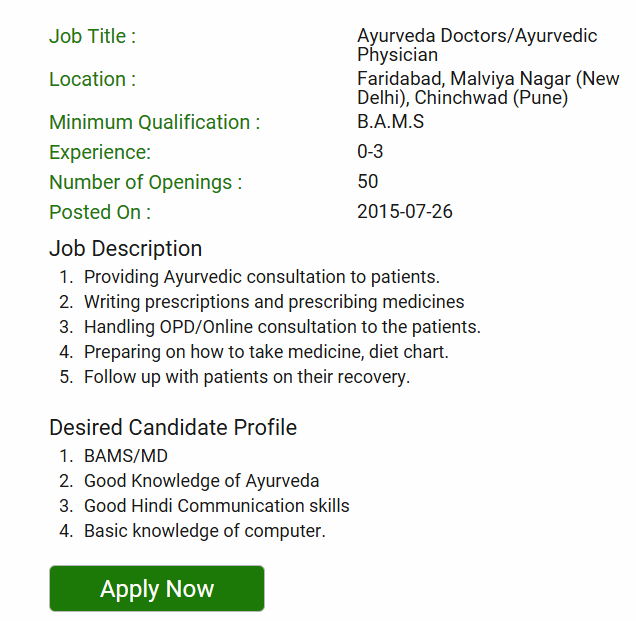Click the Experience label
Image resolution: width=636 pixels, height=621 pixels.
[x=100, y=152]
